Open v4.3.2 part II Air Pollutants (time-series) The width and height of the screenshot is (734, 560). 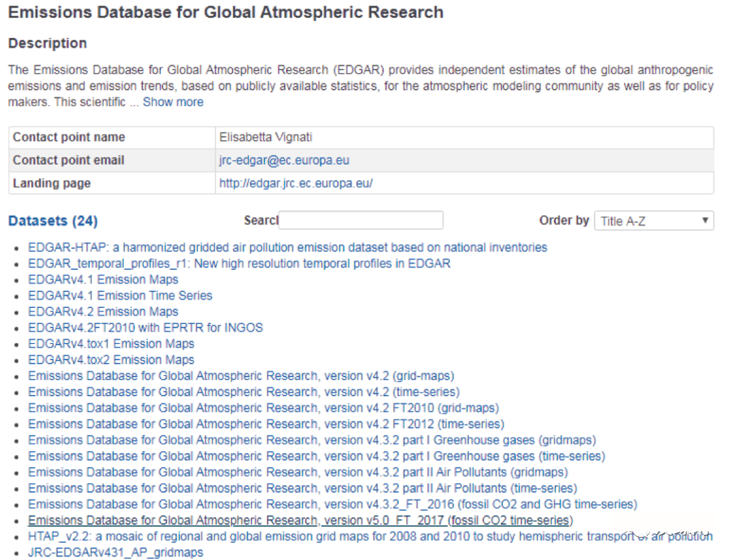pos(302,488)
